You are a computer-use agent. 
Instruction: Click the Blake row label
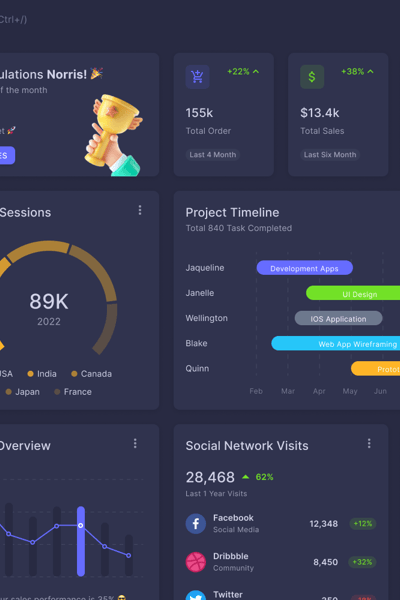click(x=196, y=343)
